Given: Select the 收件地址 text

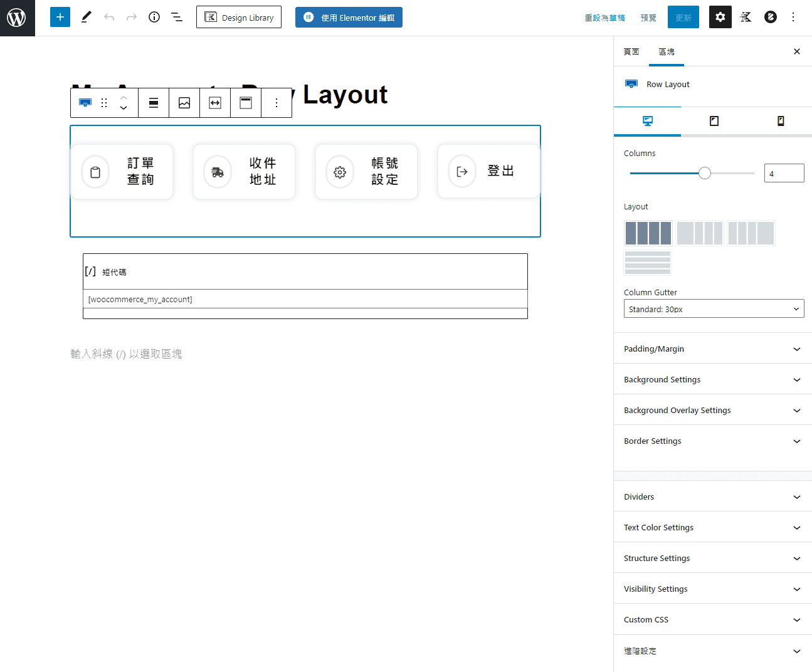Looking at the screenshot, I should click(263, 171).
